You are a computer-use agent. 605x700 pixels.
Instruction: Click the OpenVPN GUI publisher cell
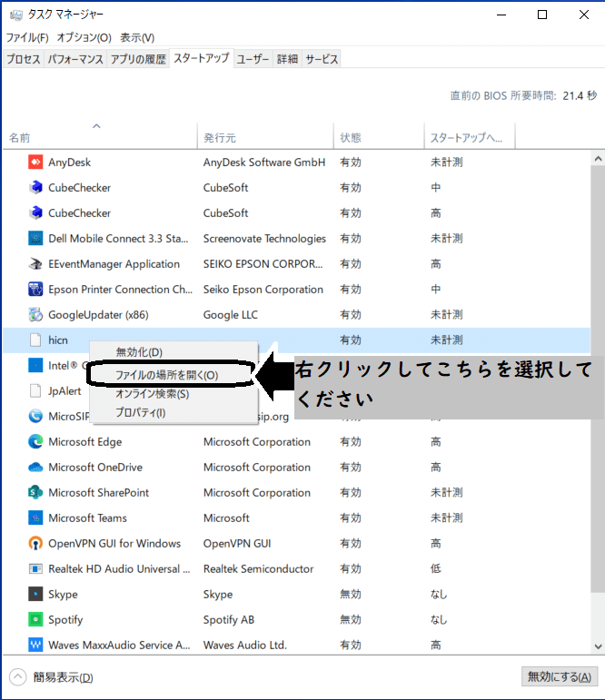[x=237, y=543]
